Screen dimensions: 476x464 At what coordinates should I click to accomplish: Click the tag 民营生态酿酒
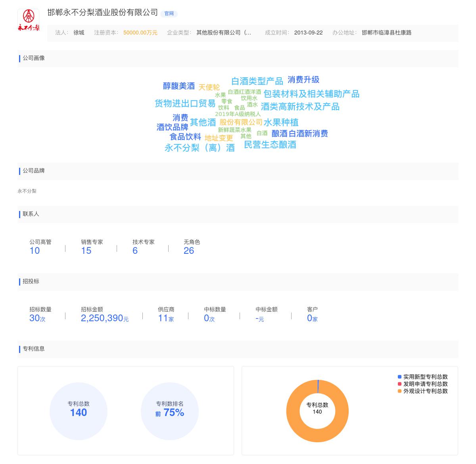coord(270,145)
